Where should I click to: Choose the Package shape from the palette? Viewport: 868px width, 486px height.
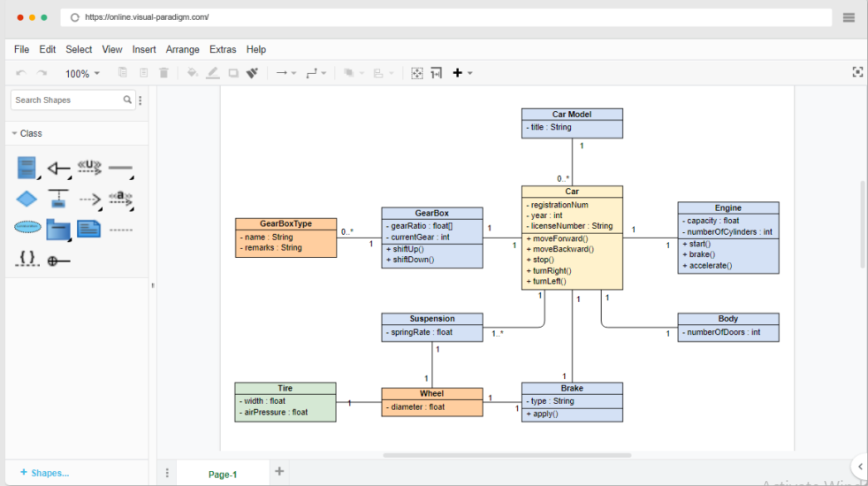(x=57, y=229)
